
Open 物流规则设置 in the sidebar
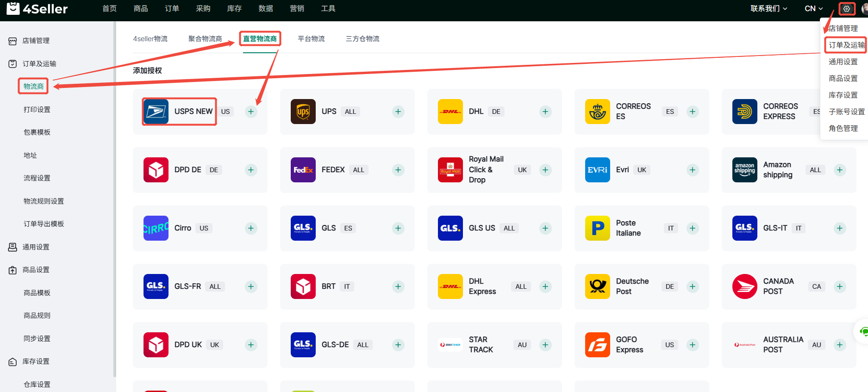tap(44, 201)
